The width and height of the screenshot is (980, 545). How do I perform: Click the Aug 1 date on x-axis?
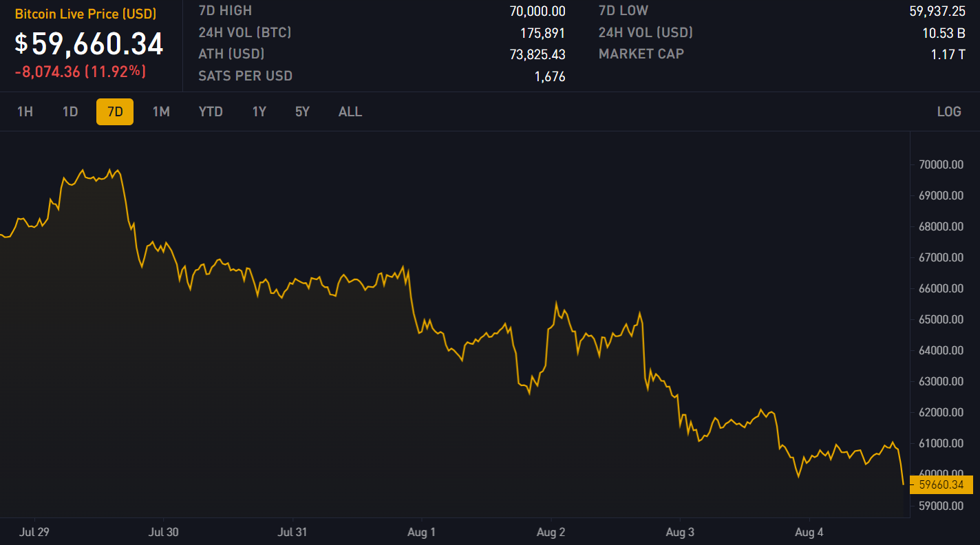pos(421,532)
